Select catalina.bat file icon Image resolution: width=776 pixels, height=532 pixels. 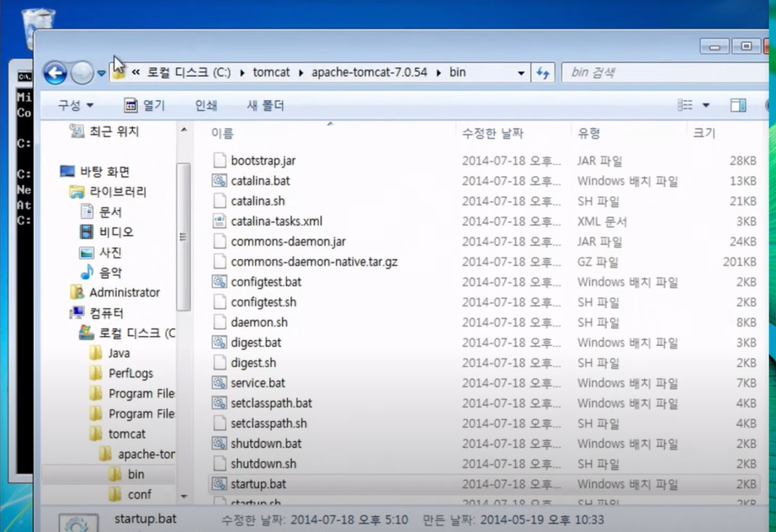[219, 181]
